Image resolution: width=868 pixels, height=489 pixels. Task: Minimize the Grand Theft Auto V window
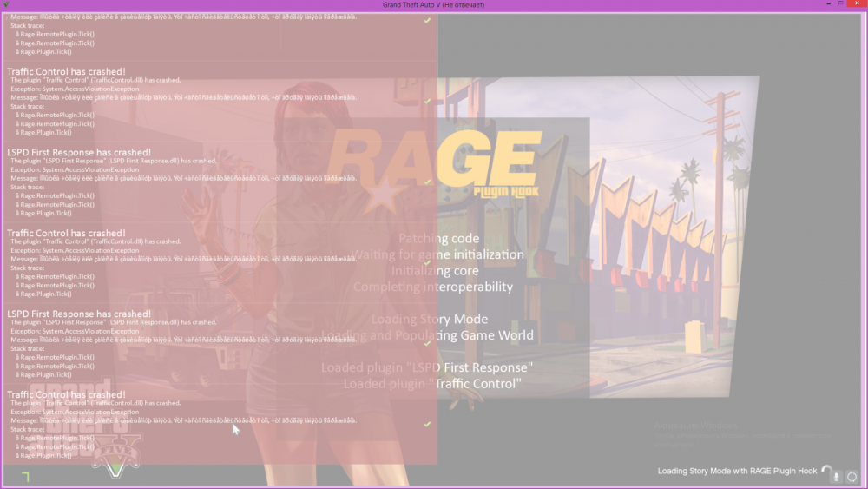(829, 4)
